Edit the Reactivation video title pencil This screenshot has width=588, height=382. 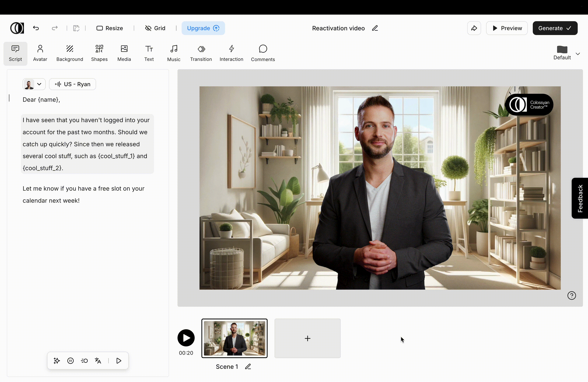pyautogui.click(x=375, y=28)
